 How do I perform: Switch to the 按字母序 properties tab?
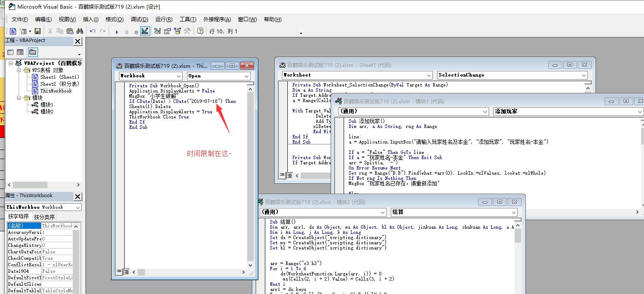[19, 217]
